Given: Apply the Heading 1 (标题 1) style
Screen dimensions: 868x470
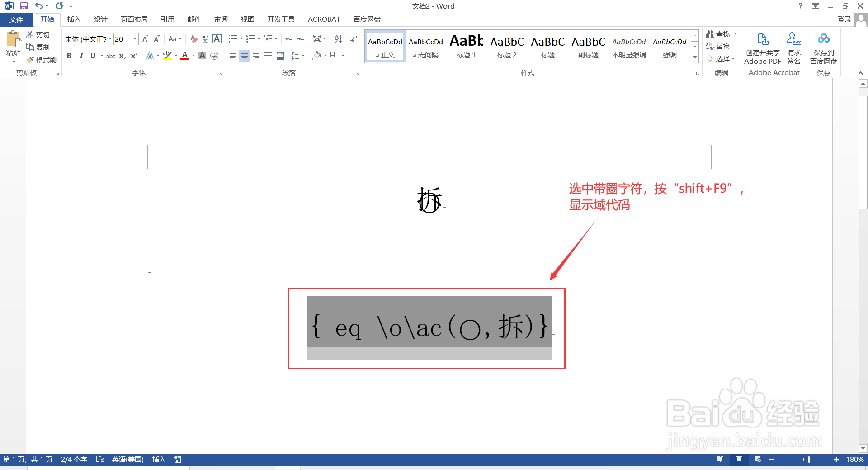Looking at the screenshot, I should click(466, 47).
